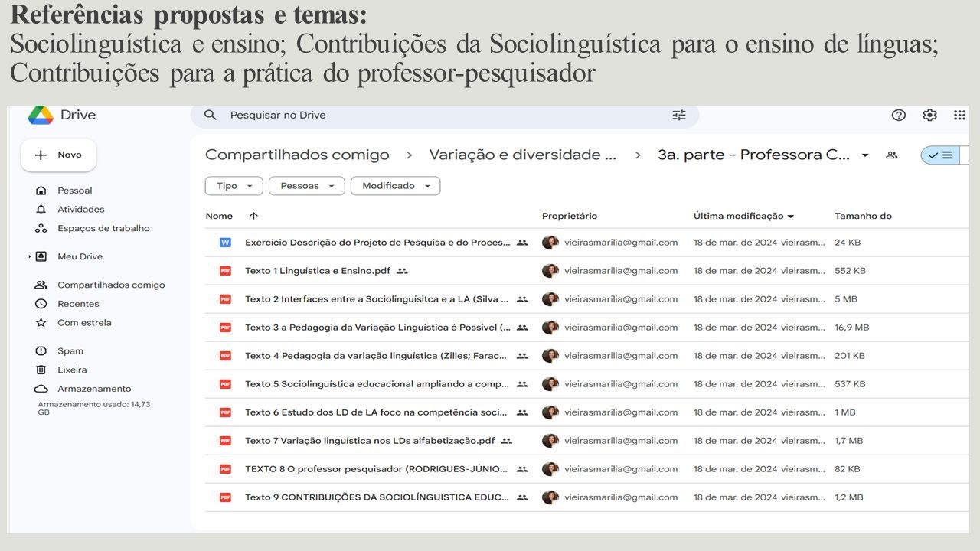The height and width of the screenshot is (551, 980).
Task: Click PDF icon of Texto 4 Pedagogia
Action: coord(225,356)
